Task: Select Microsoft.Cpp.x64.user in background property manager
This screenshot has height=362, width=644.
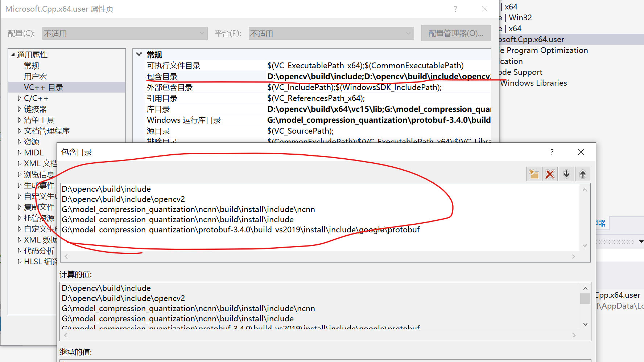Action: pos(571,39)
